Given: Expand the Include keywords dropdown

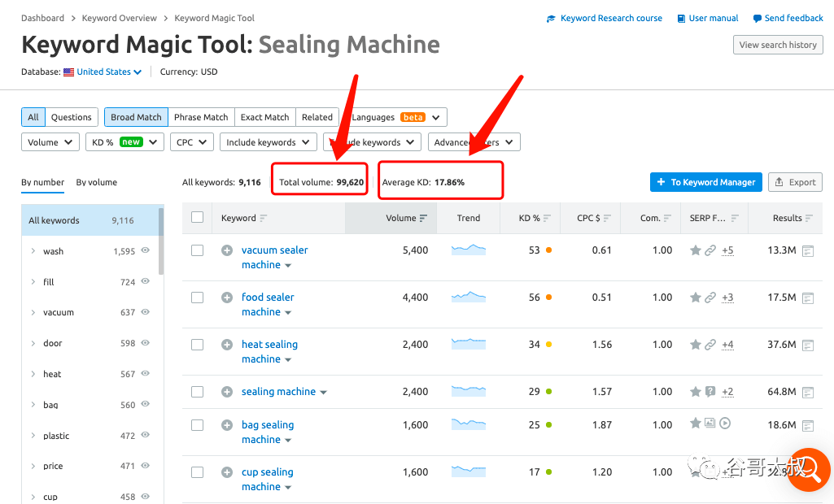Looking at the screenshot, I should (269, 142).
